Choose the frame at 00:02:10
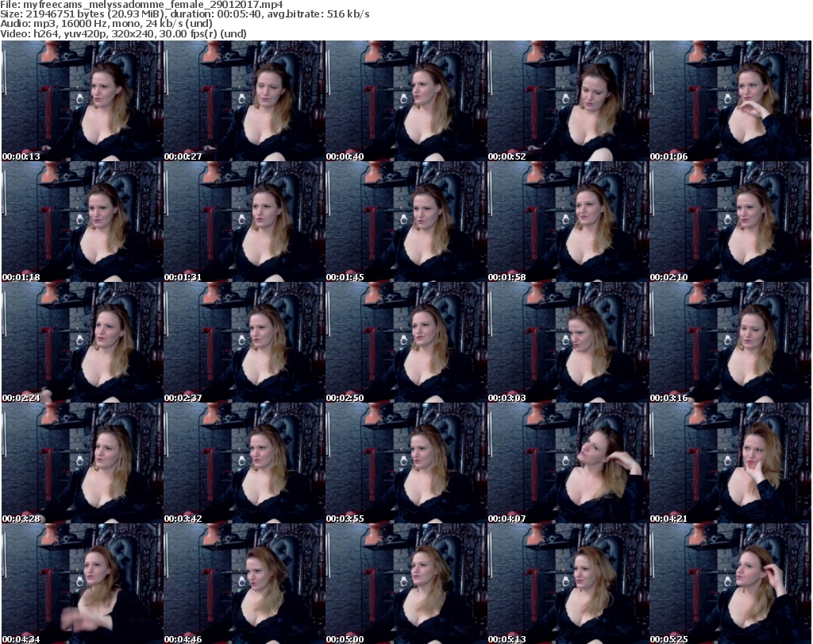This screenshot has width=813, height=644. pos(730,222)
